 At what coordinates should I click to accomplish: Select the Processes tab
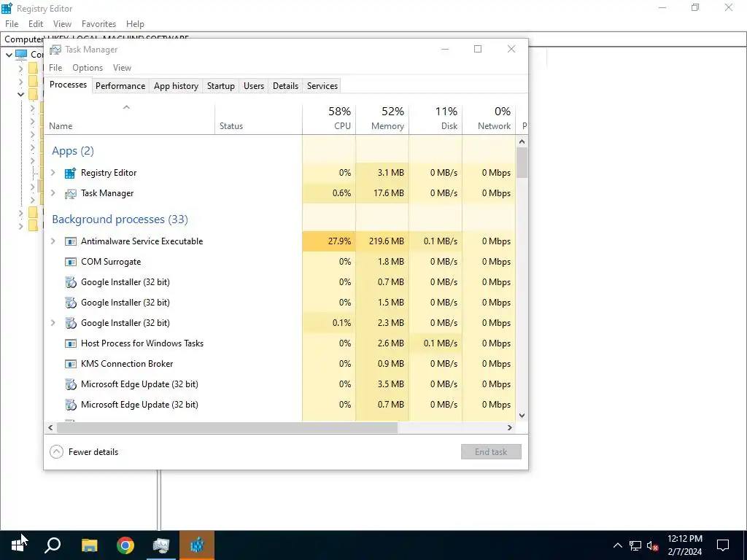(x=68, y=85)
